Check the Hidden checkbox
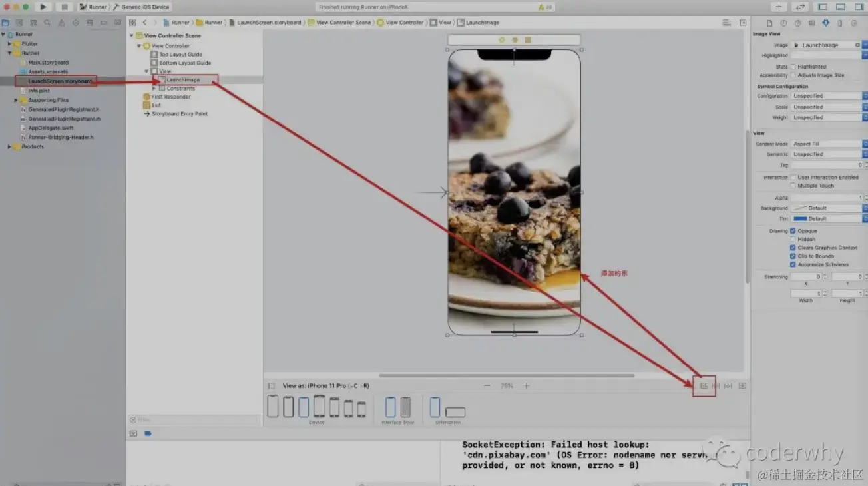Viewport: 868px width, 486px height. [x=793, y=239]
